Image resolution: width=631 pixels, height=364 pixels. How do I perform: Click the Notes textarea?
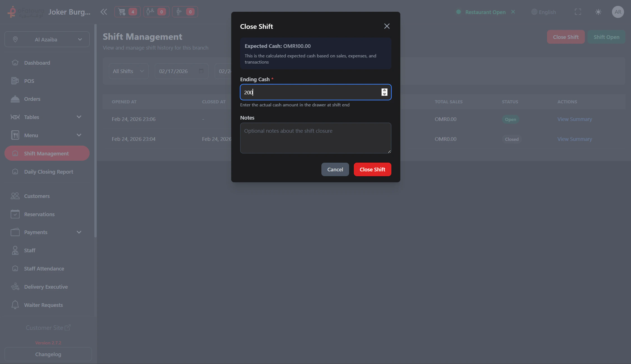click(315, 138)
